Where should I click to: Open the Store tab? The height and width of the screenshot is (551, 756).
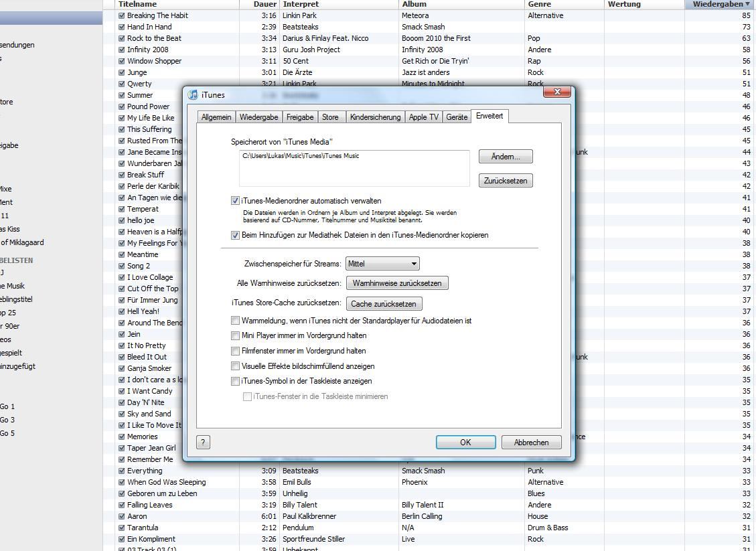(x=330, y=117)
